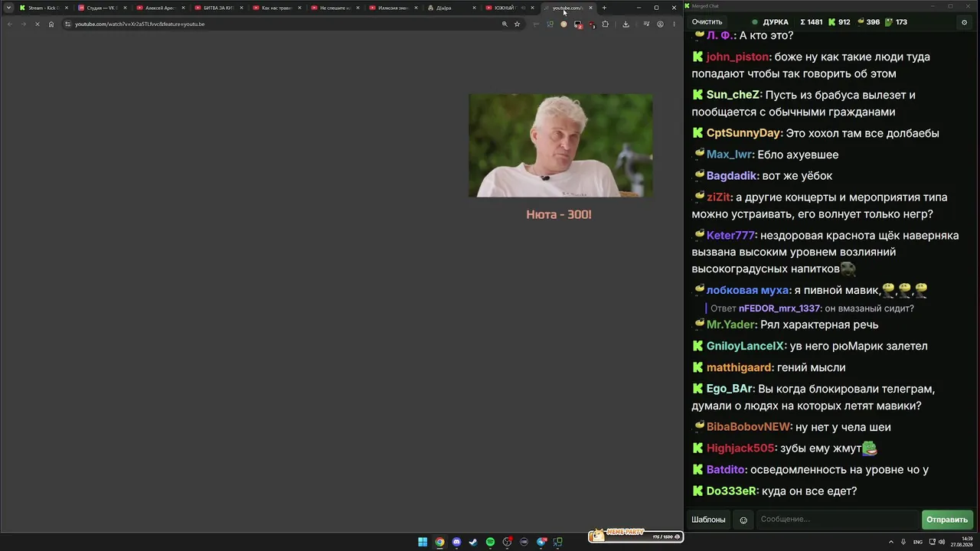
Task: Open the browser home page icon
Action: pos(51,24)
